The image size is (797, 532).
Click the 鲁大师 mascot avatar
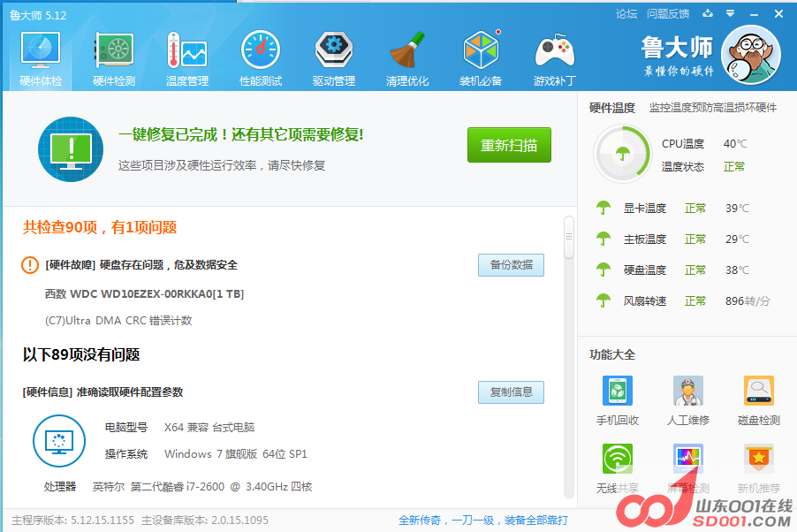(x=751, y=55)
